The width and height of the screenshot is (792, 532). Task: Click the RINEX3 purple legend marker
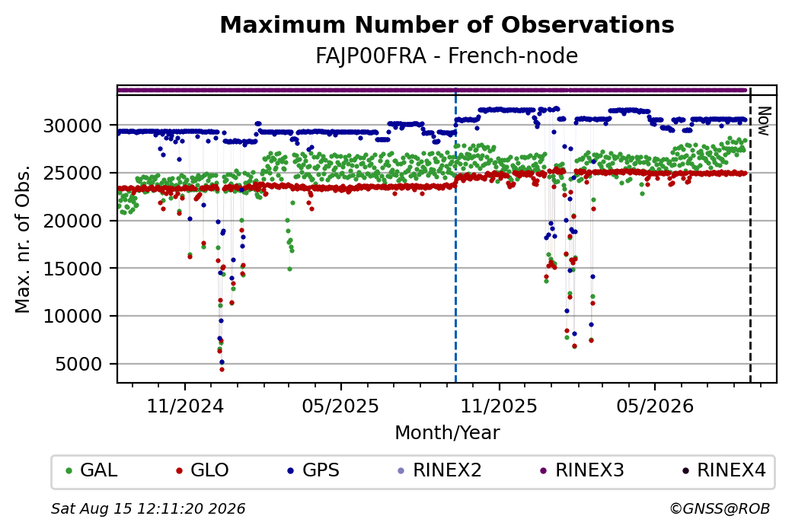tap(544, 471)
